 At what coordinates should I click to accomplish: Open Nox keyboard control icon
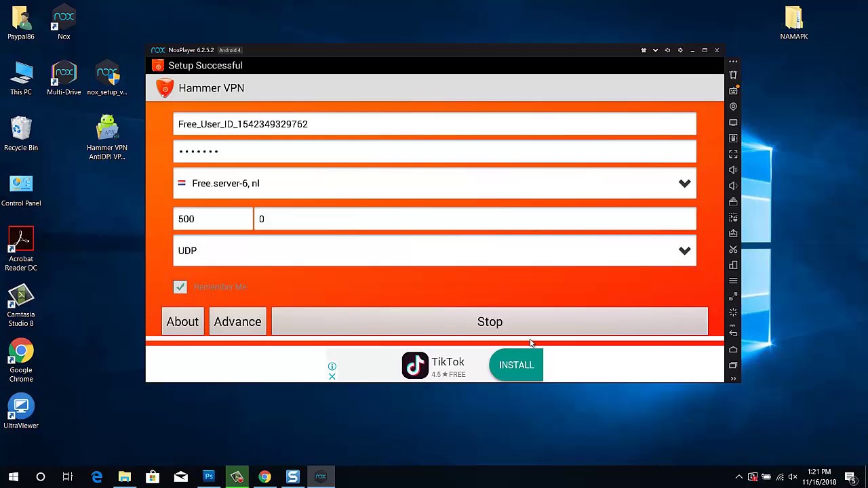[x=733, y=91]
